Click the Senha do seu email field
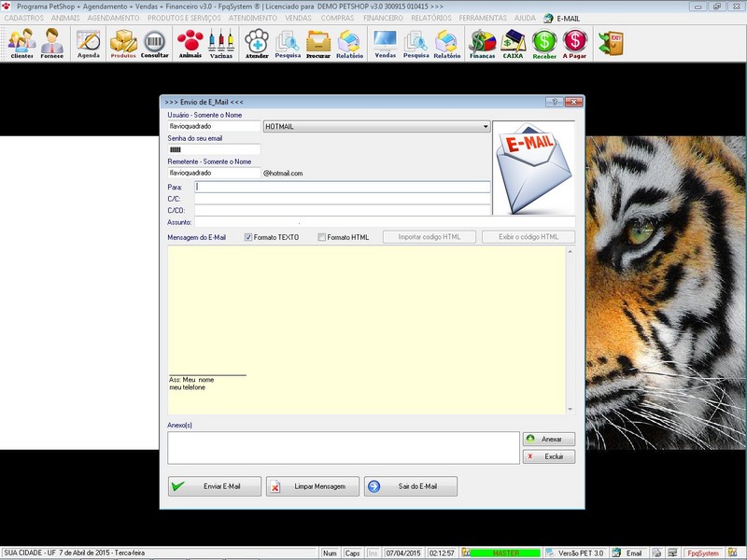Image resolution: width=747 pixels, height=560 pixels. click(214, 149)
